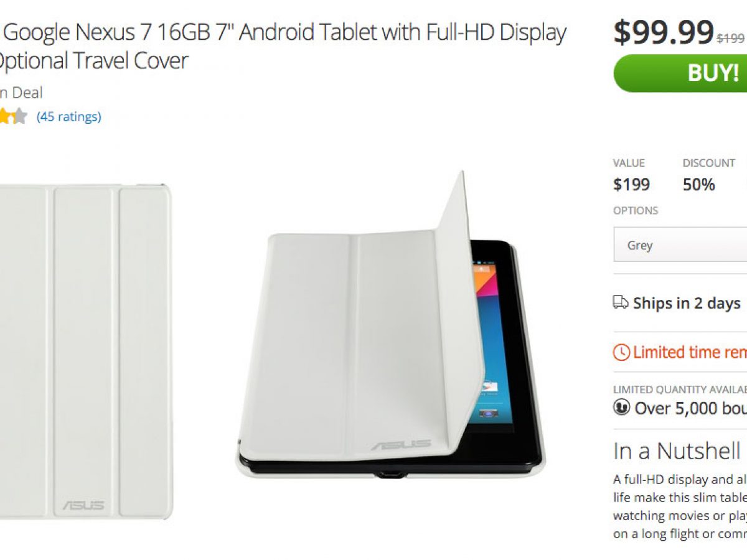Viewport: 747px width, 560px height.
Task: Click the $99.99 sale price
Action: point(664,32)
